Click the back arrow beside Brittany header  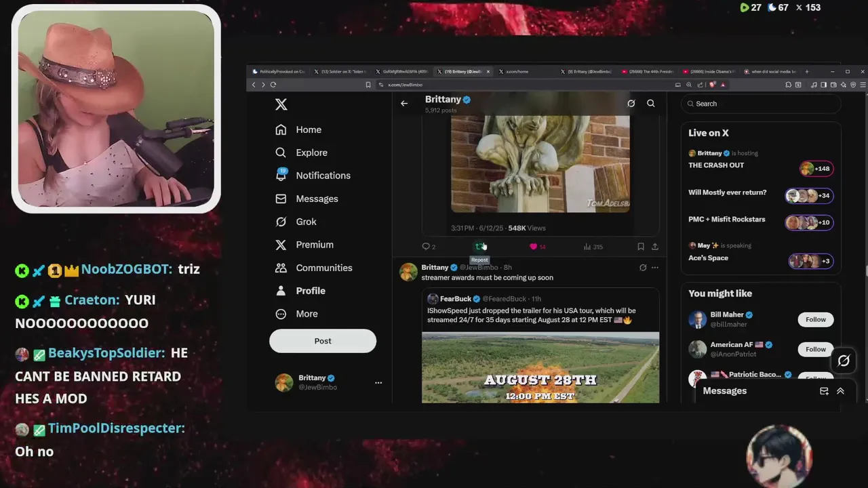[x=404, y=104]
